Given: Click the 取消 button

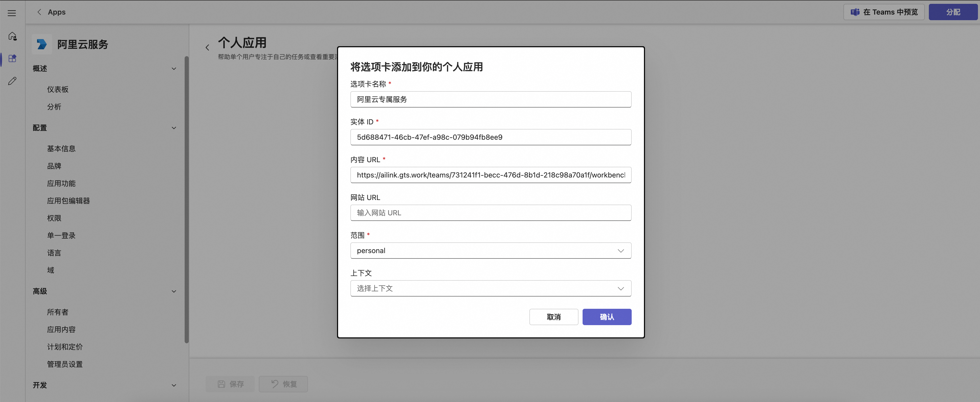Looking at the screenshot, I should (553, 317).
